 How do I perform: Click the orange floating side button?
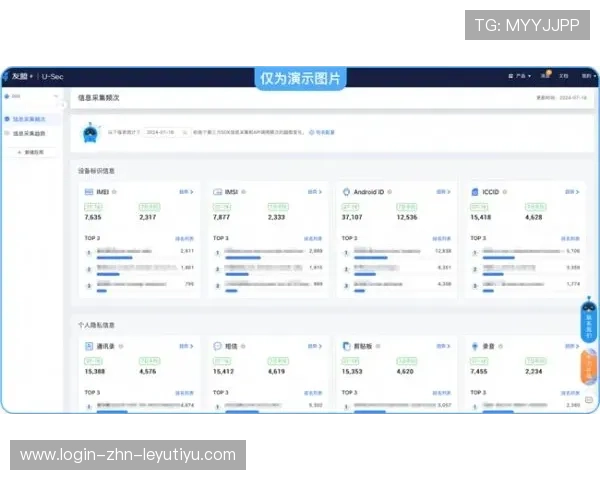(x=589, y=367)
